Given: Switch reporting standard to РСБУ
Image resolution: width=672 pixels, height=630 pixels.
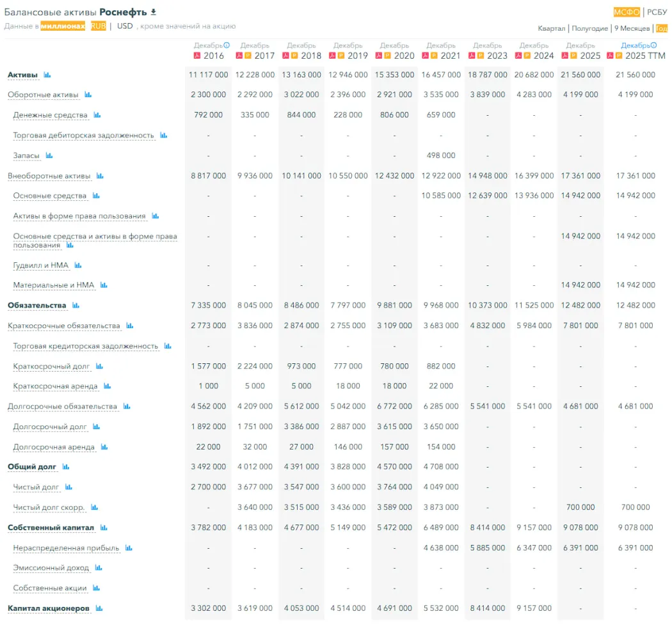Looking at the screenshot, I should click(x=657, y=12).
